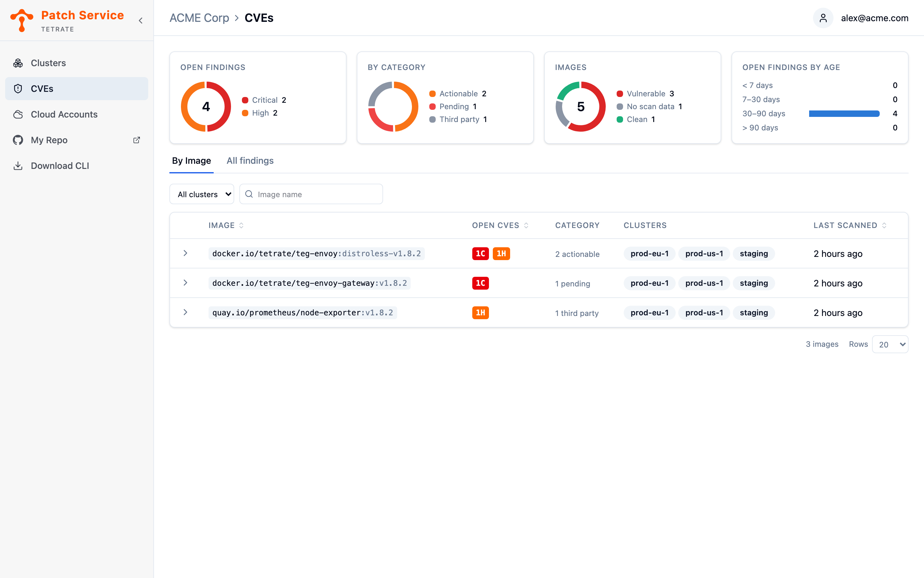Click the Open Findings donut chart
Screen dimensions: 924x578
pos(206,107)
